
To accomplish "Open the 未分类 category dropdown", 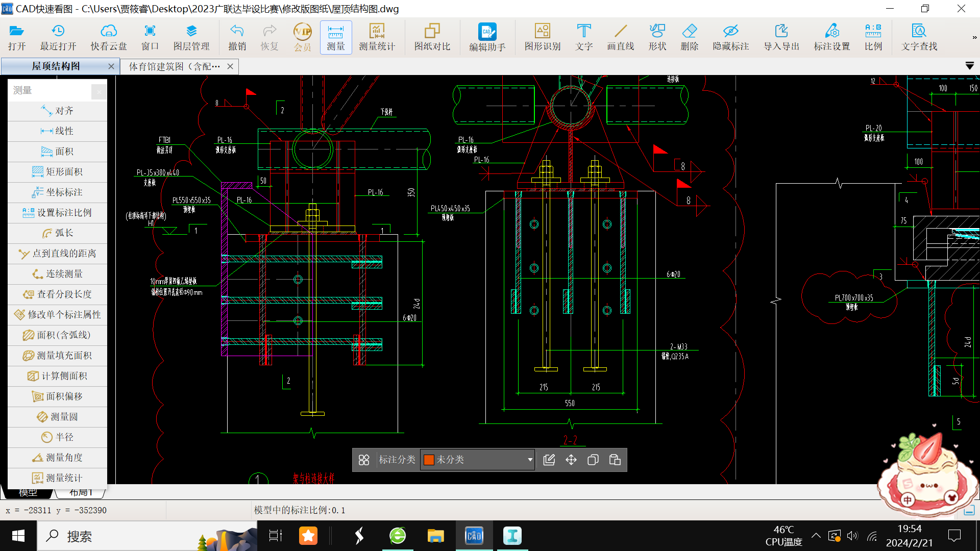I will click(478, 460).
